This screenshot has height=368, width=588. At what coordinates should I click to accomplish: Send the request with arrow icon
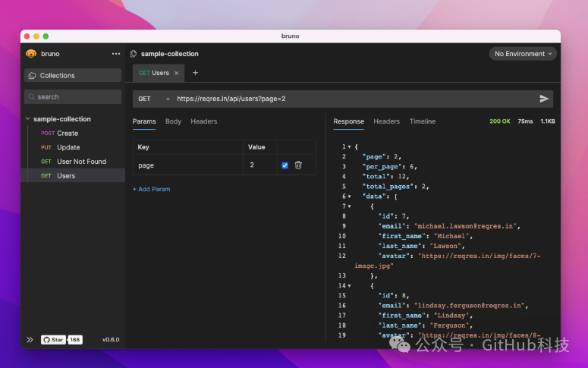click(x=544, y=99)
